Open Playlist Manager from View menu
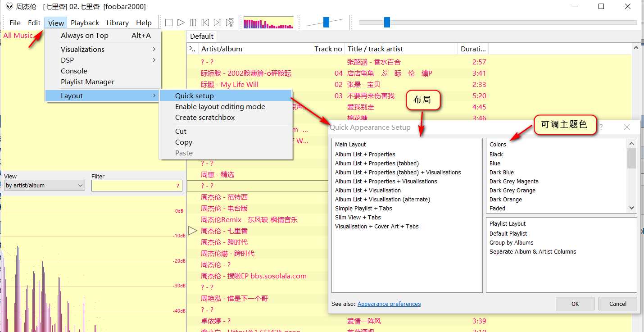644x332 pixels. (x=103, y=82)
